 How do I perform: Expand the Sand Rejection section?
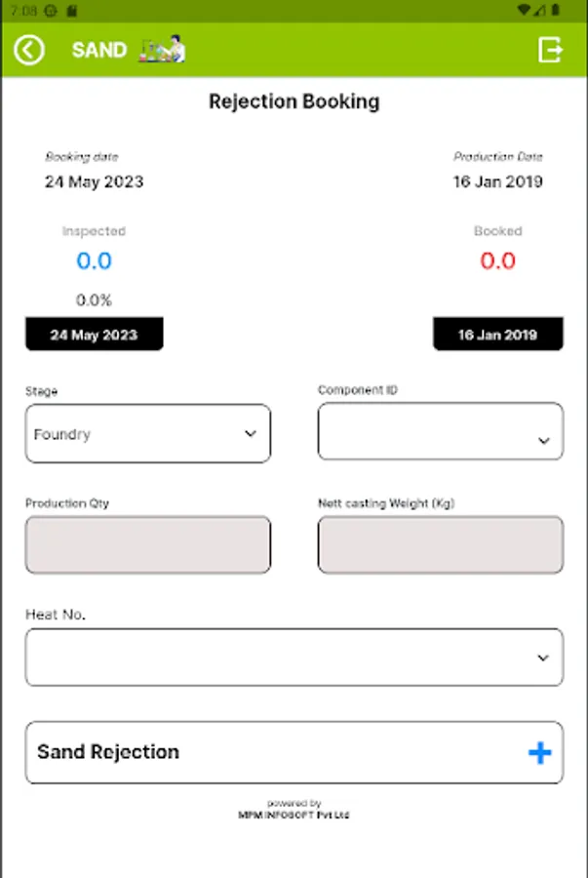[294, 752]
